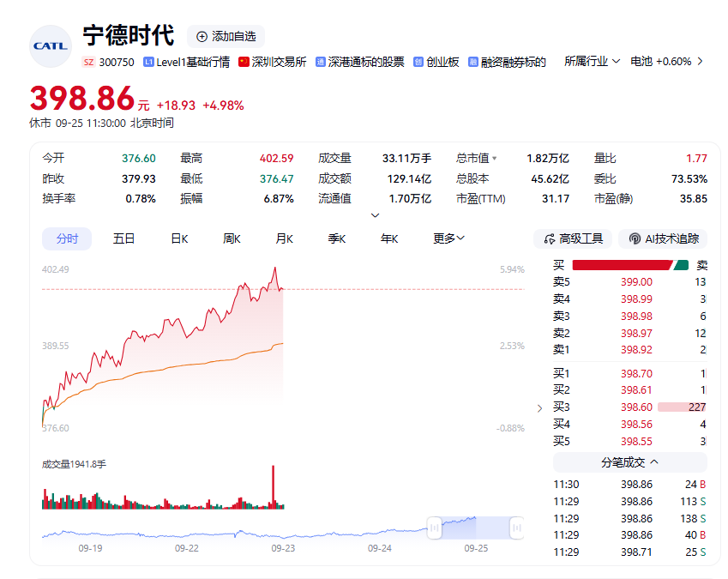Click the 卖5 order row at 399.00

tap(629, 282)
